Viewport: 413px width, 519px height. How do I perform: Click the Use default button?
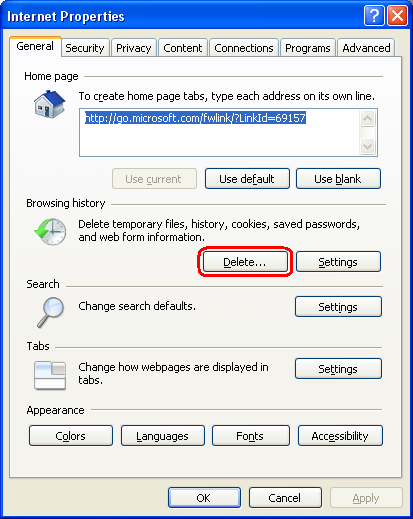coord(247,179)
